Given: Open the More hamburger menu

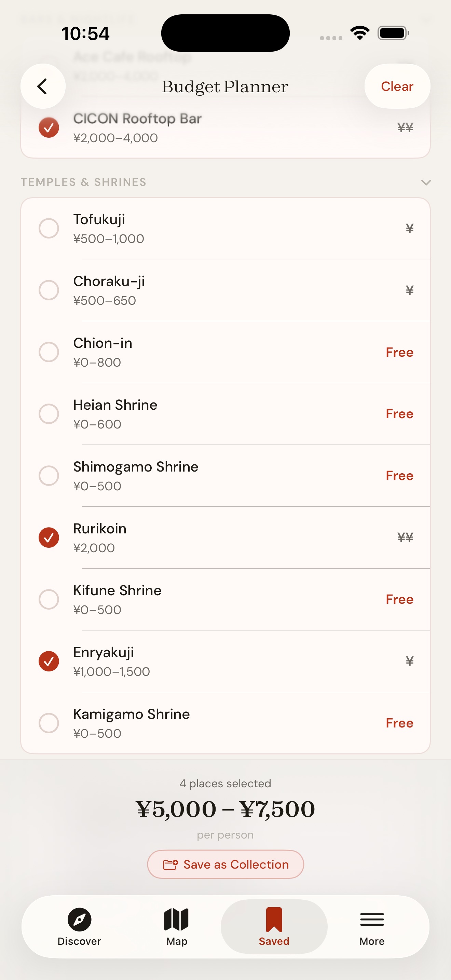Looking at the screenshot, I should [x=371, y=919].
